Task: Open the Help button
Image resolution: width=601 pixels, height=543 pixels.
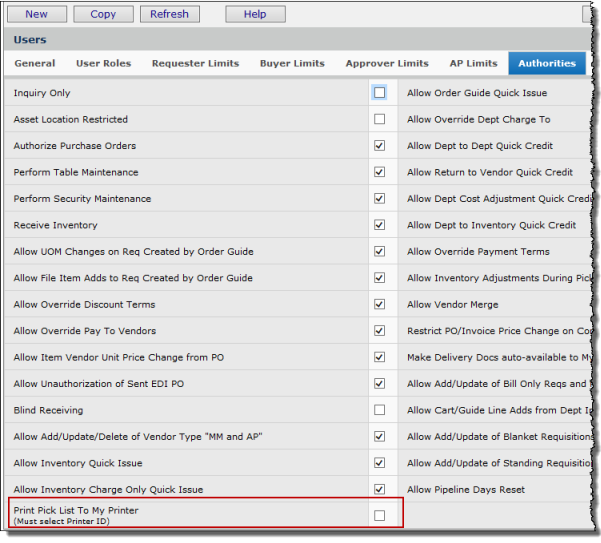Action: tap(255, 14)
